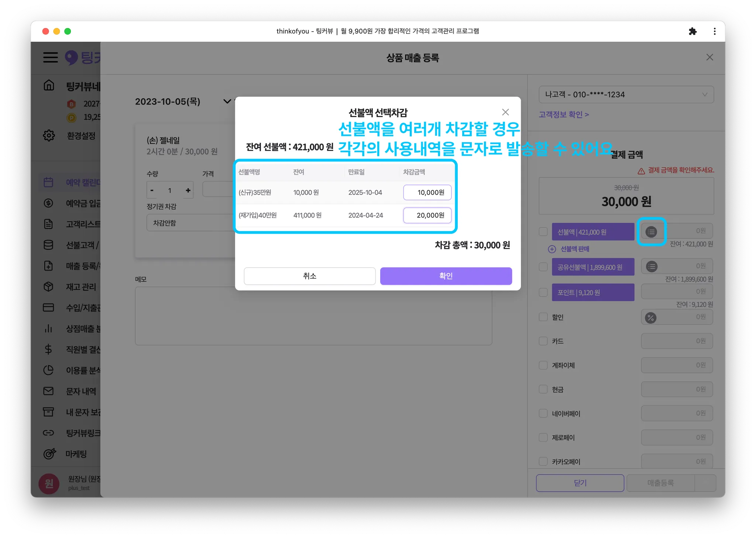
Task: Select 재고 관리 sidebar menu item
Action: click(x=80, y=287)
